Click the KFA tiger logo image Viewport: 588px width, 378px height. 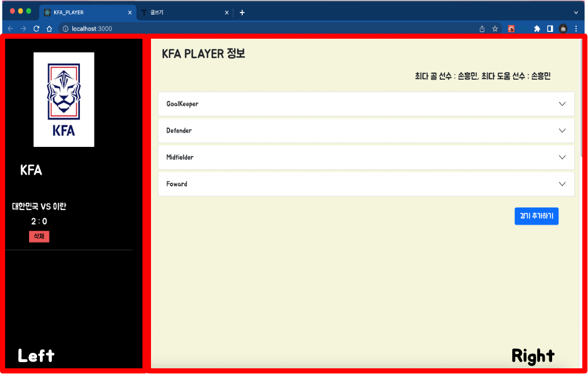64,100
